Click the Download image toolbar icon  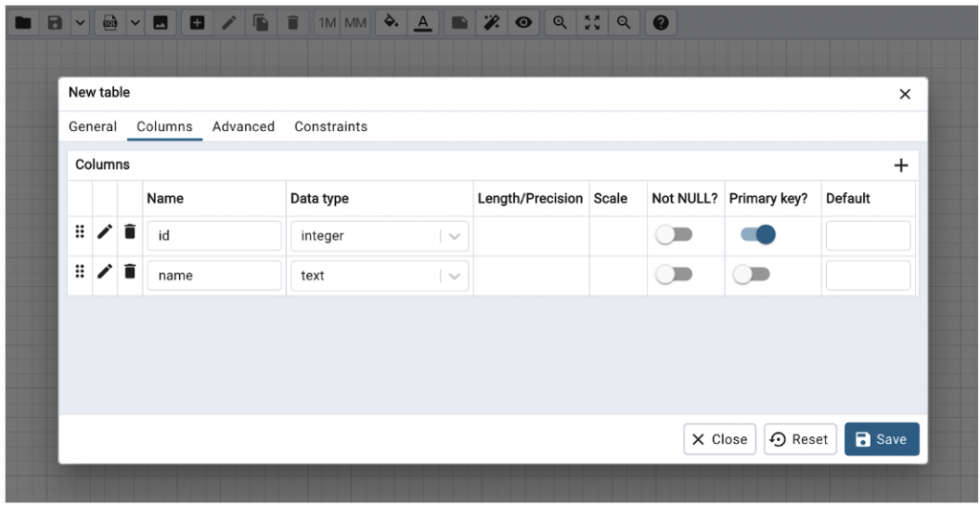point(161,23)
